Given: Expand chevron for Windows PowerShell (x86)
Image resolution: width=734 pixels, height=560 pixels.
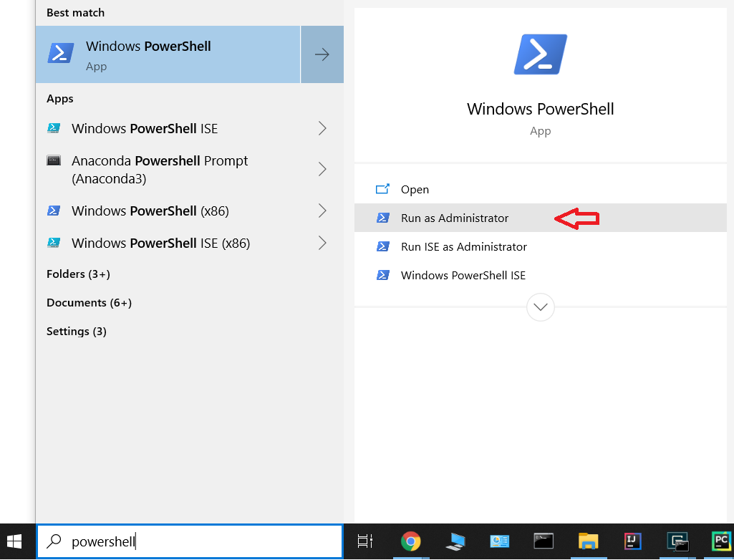Looking at the screenshot, I should tap(322, 211).
